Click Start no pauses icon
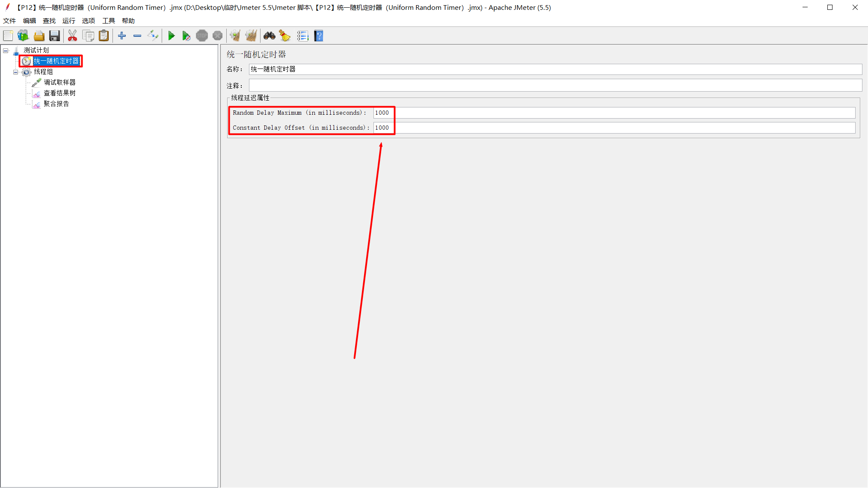The height and width of the screenshot is (488, 868). pyautogui.click(x=186, y=36)
